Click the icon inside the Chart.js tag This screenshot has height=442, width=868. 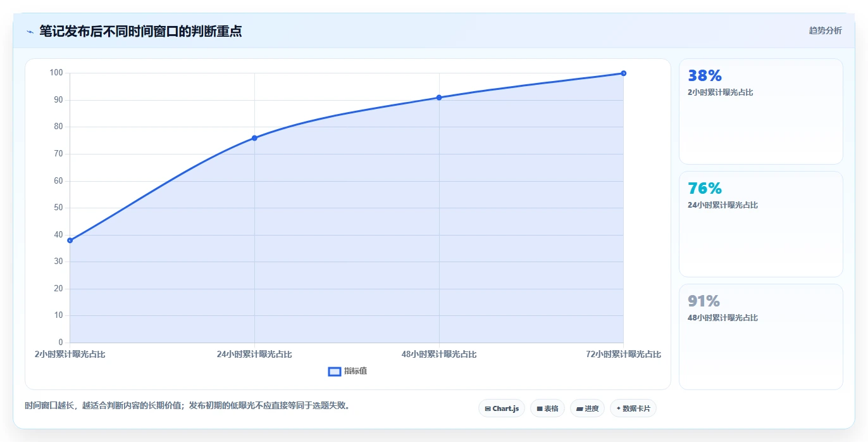pyautogui.click(x=488, y=409)
